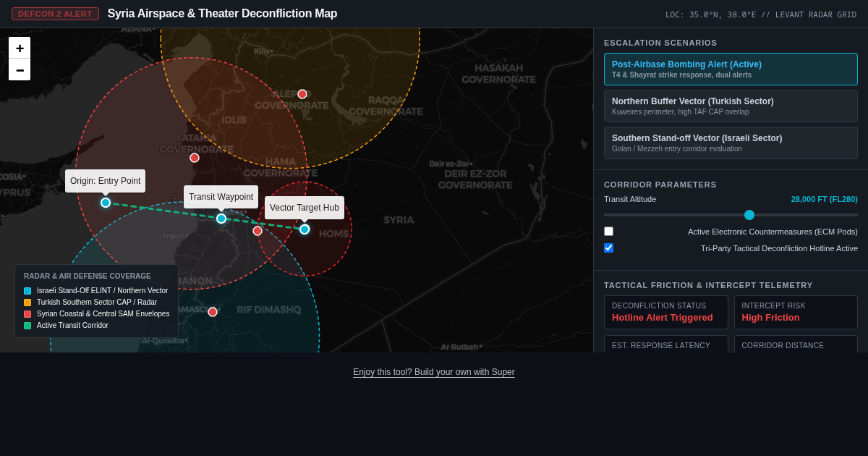
Task: Click the Deir ez-Zor Governorate map label
Action: [475, 179]
